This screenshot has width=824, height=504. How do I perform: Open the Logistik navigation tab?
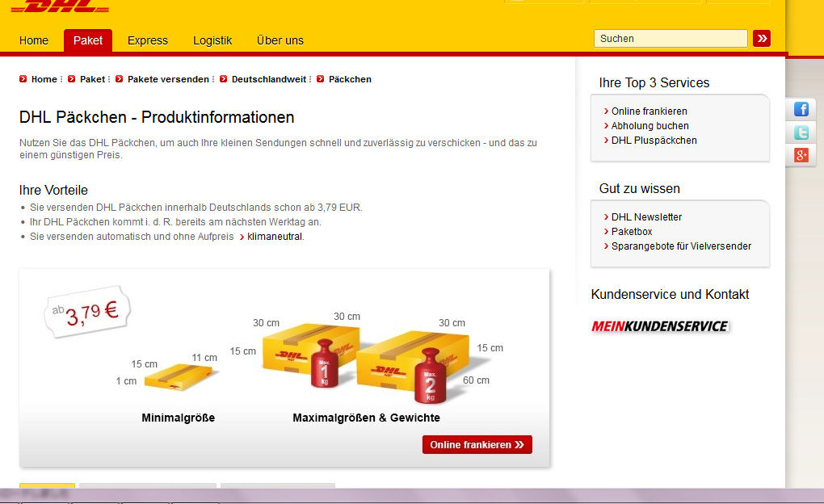(212, 40)
